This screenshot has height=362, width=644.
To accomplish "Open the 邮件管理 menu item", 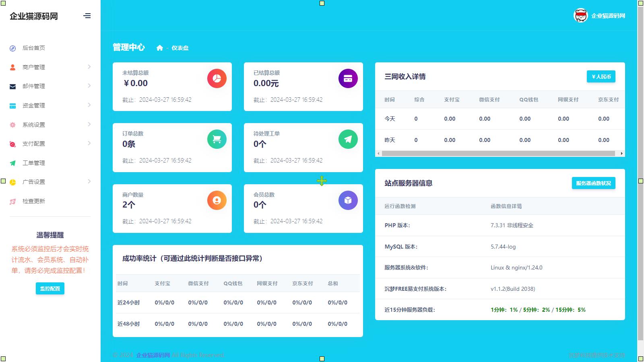I will point(34,86).
